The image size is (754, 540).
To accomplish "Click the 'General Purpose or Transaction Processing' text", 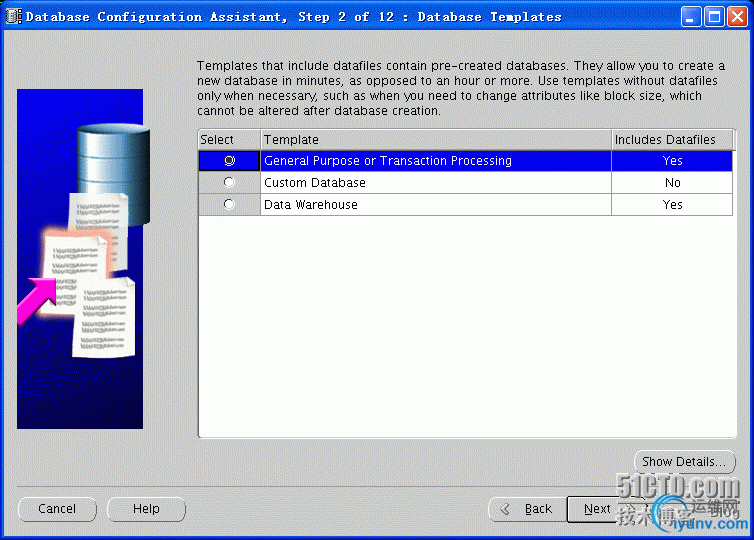I will click(x=388, y=161).
